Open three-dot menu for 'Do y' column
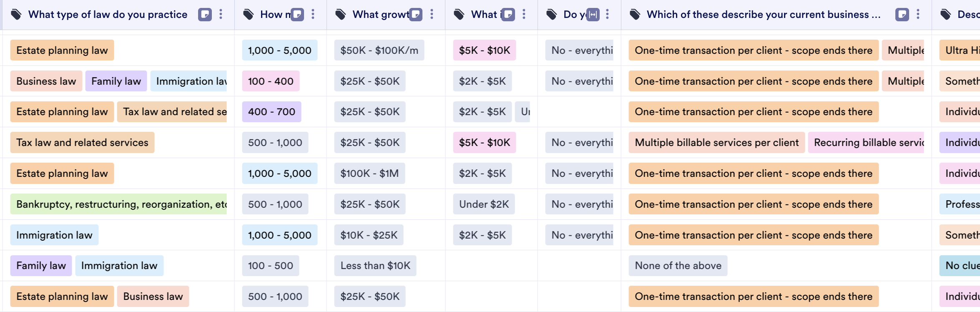This screenshot has width=980, height=312. pyautogui.click(x=608, y=15)
